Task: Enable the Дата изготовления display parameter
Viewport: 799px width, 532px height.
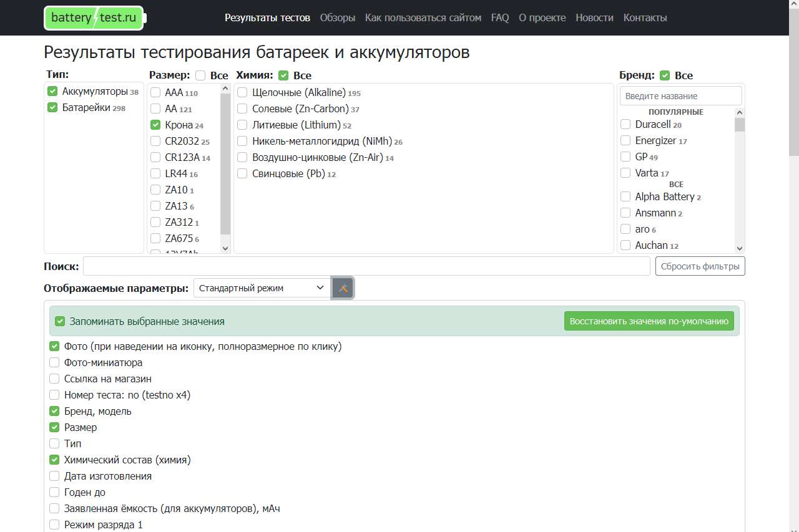Action: (54, 475)
